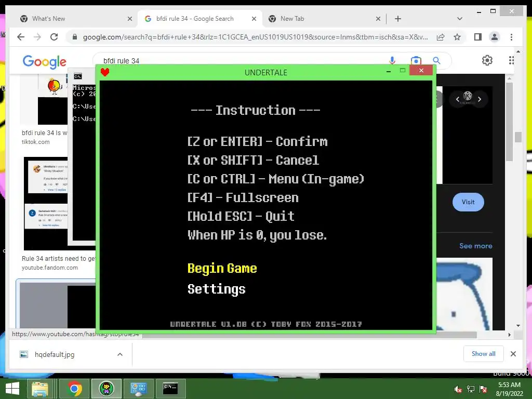532x399 pixels.
Task: Switch to the New Tab tab
Action: click(292, 19)
